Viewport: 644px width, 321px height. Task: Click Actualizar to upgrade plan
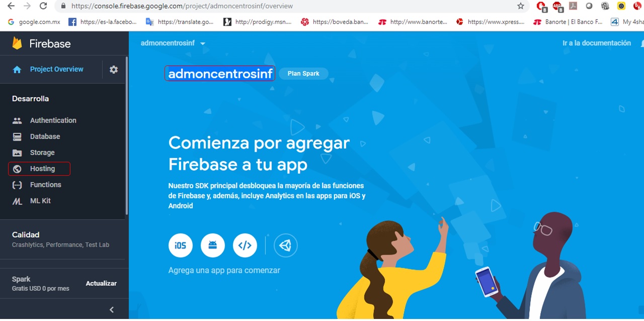(101, 283)
